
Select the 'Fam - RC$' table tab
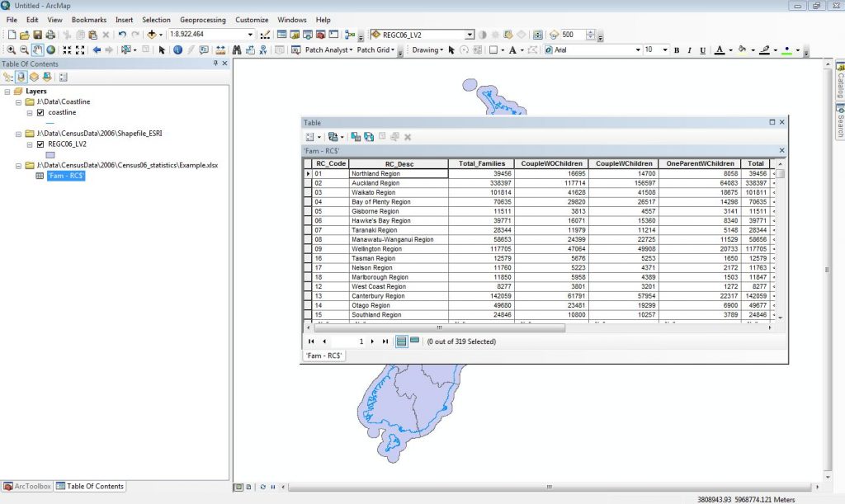click(x=323, y=356)
